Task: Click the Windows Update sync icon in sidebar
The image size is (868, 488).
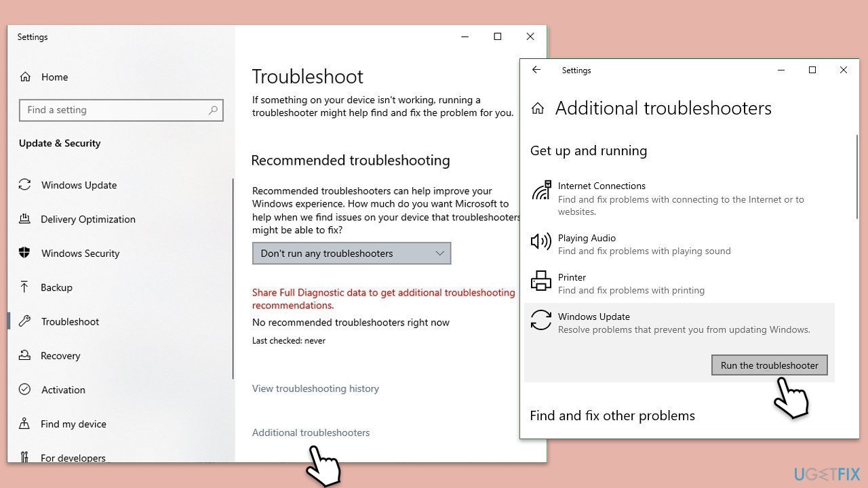Action: (25, 185)
